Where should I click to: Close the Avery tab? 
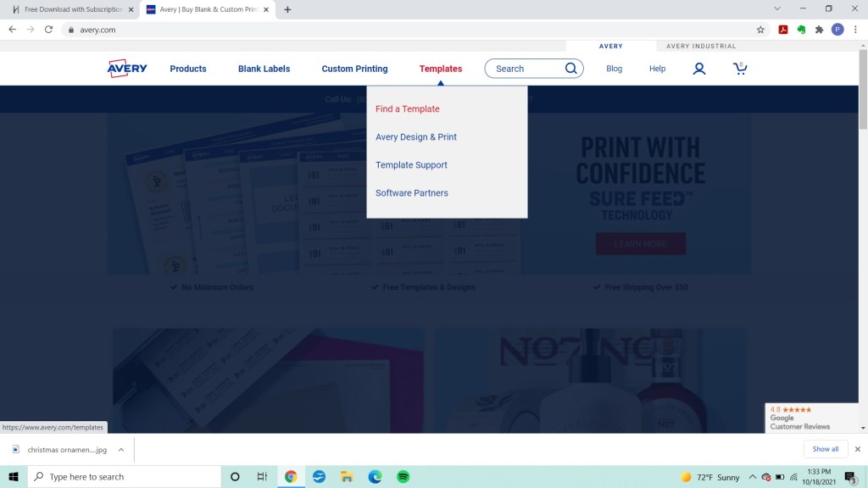click(x=266, y=9)
